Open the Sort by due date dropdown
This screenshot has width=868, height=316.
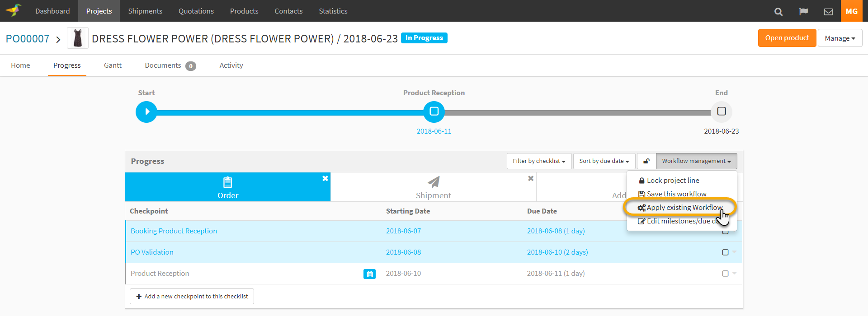point(604,161)
